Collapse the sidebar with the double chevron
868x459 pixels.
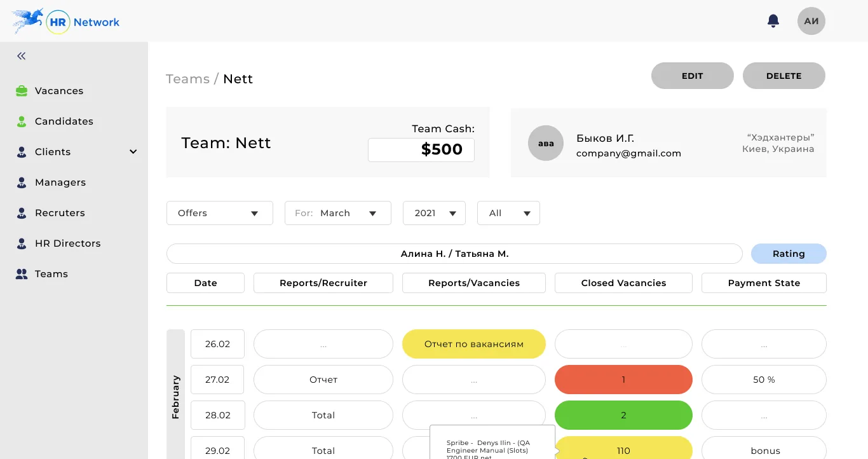click(22, 56)
